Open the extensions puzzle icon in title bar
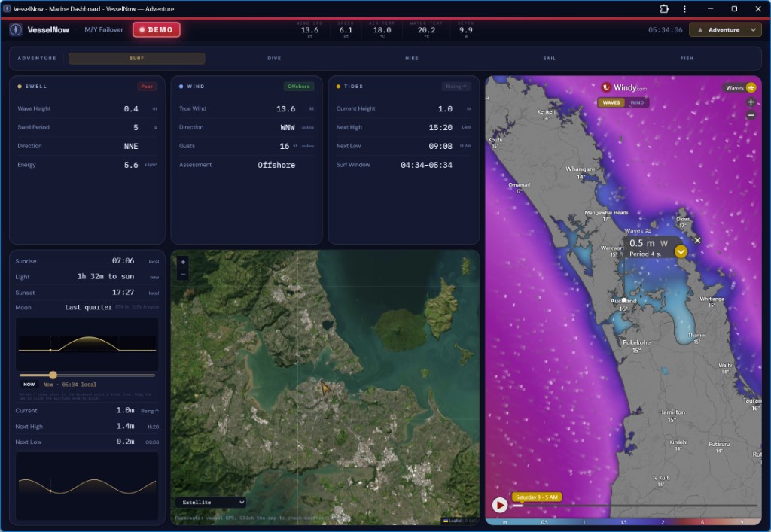Image resolution: width=771 pixels, height=532 pixels. (664, 9)
